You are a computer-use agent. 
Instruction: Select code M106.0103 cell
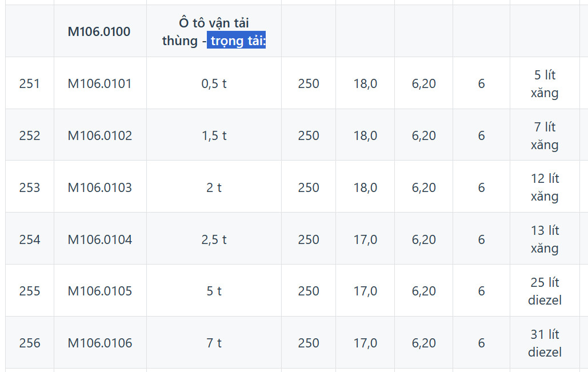point(100,187)
